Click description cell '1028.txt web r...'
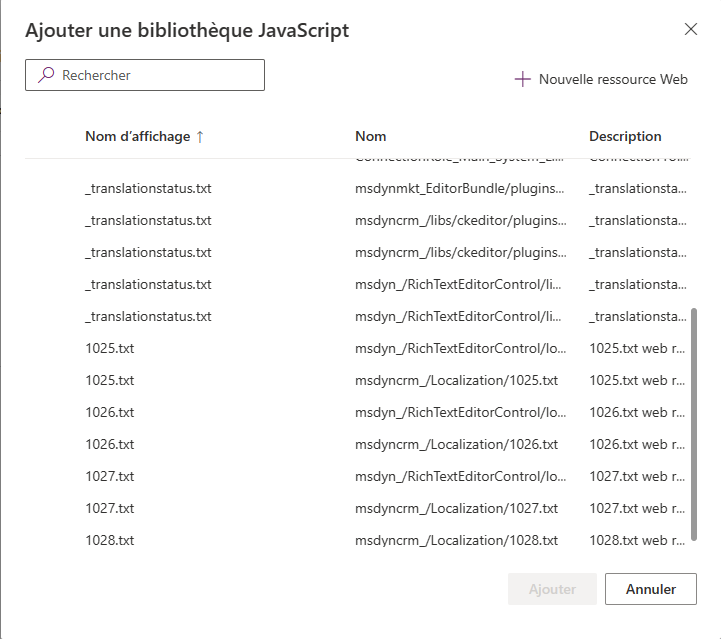The image size is (721, 639). click(x=637, y=540)
